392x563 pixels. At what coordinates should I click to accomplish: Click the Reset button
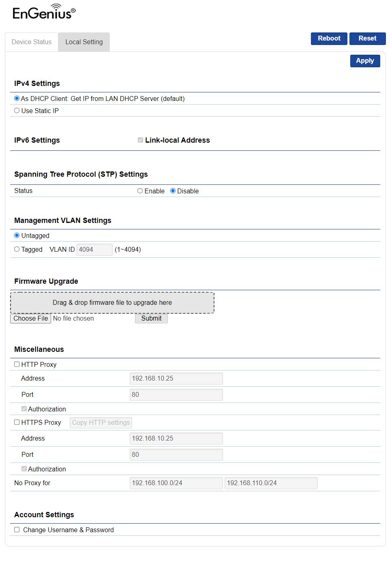pyautogui.click(x=367, y=39)
